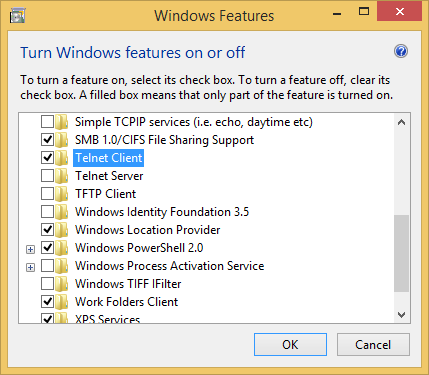Viewport: 429px width, 375px height.
Task: Check Windows Process Activation Service checkbox
Action: (x=47, y=266)
